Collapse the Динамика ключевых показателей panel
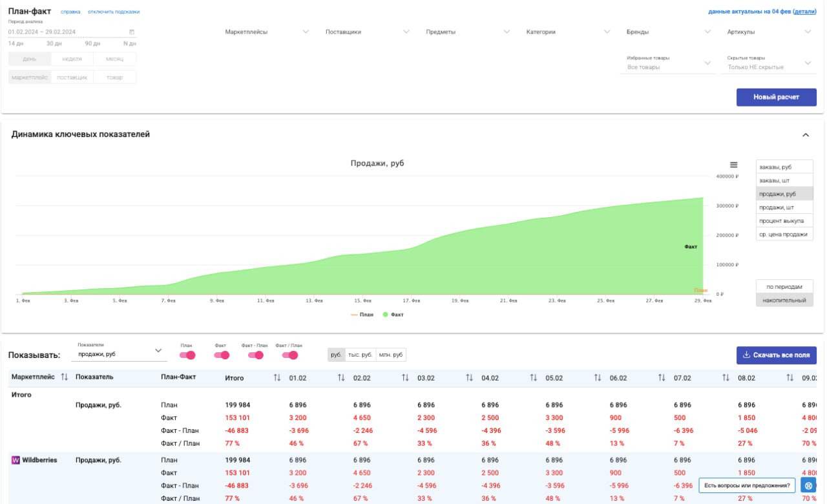This screenshot has height=504, width=827. [805, 135]
